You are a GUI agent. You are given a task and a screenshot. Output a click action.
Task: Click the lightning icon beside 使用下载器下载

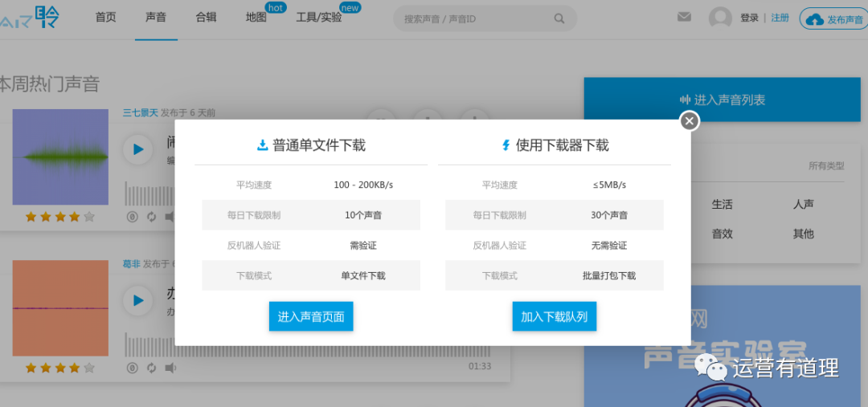coord(506,145)
